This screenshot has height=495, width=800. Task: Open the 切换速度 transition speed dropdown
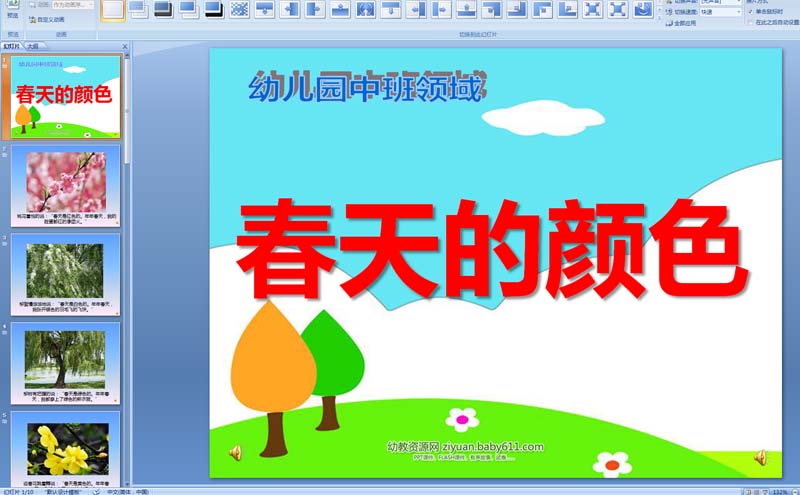[x=720, y=12]
